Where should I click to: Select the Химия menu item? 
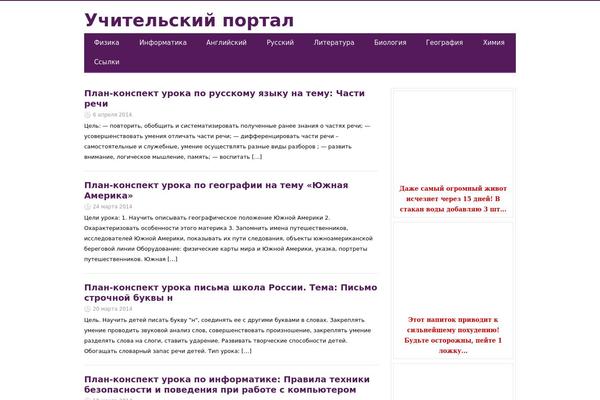pyautogui.click(x=494, y=42)
